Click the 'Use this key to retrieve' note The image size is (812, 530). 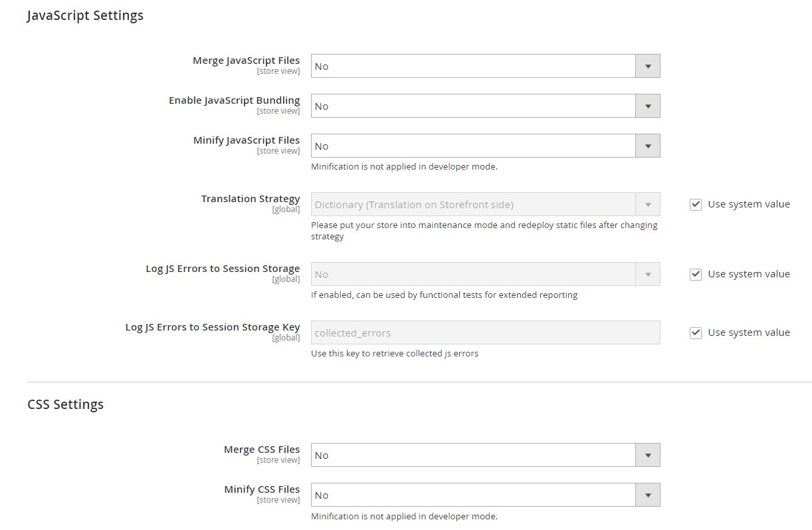coord(395,353)
